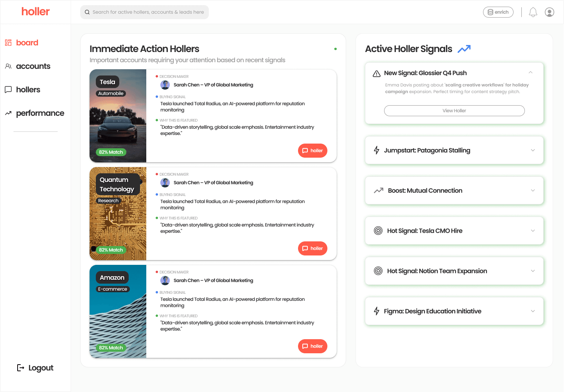The image size is (564, 392).
Task: Click the Logout exit icon
Action: point(21,368)
